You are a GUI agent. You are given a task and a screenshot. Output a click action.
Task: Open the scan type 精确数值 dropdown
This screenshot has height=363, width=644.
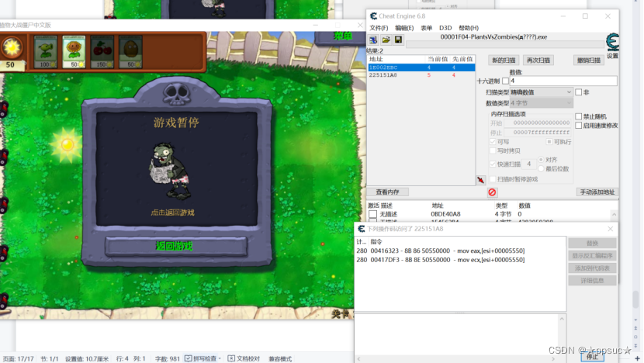coord(541,92)
